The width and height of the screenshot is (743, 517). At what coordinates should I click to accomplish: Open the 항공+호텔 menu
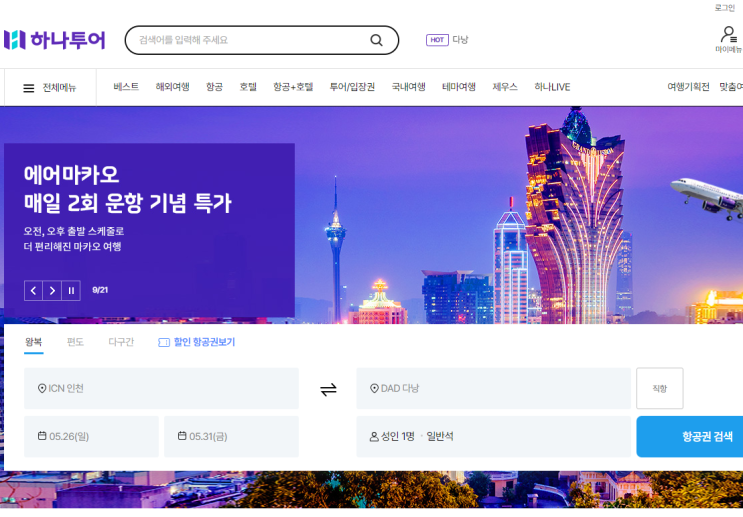(x=293, y=87)
